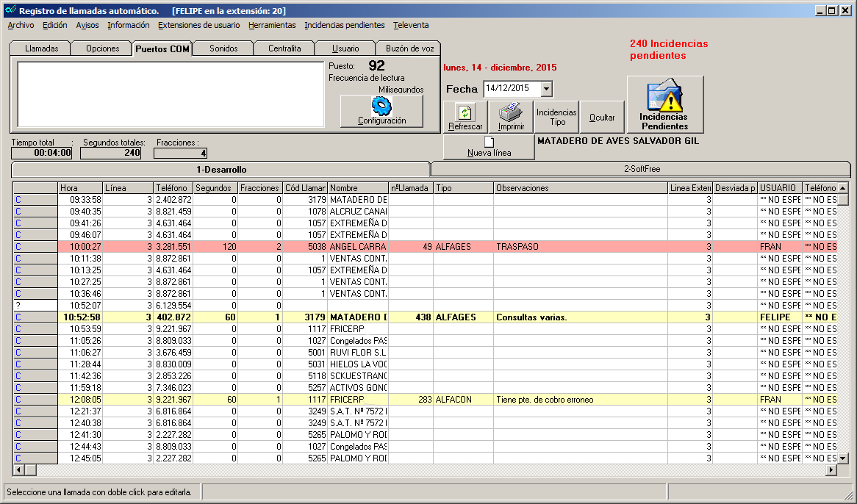Expand the Fecha date dropdown
Viewport: 857px width, 504px height.
point(546,89)
